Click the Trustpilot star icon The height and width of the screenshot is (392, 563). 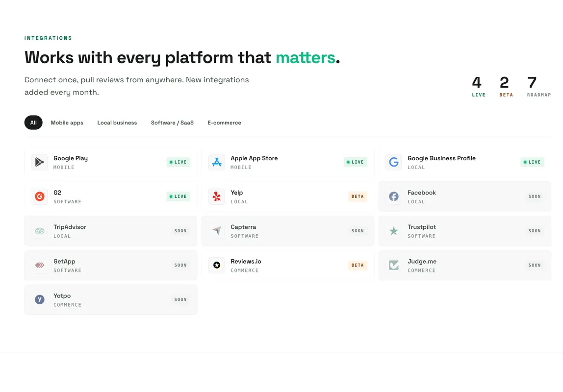393,231
